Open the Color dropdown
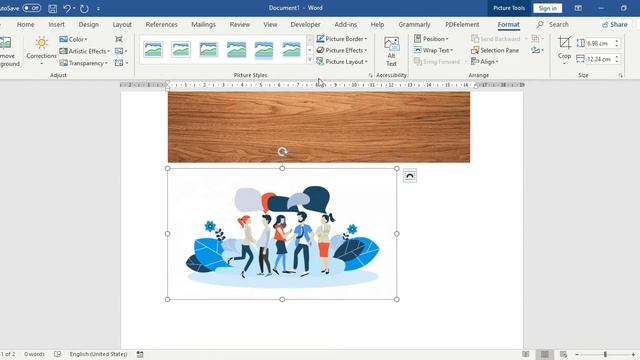Image resolution: width=640 pixels, height=360 pixels. click(x=73, y=39)
